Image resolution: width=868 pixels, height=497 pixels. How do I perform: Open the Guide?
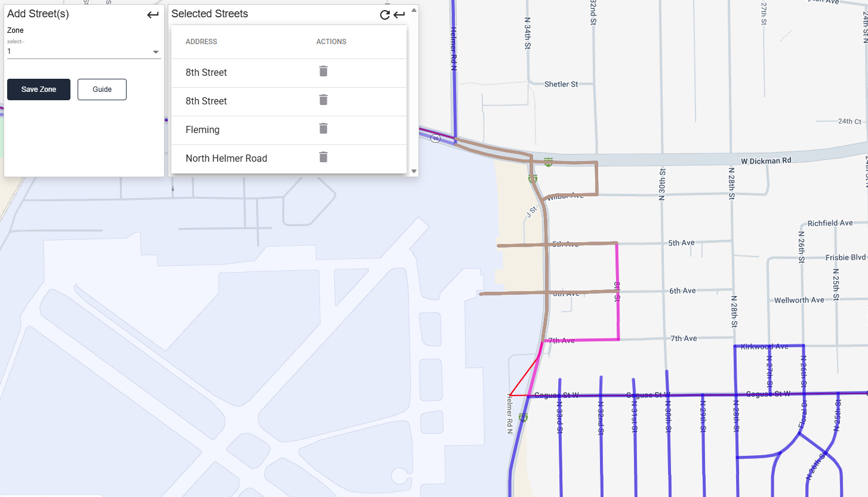click(102, 89)
